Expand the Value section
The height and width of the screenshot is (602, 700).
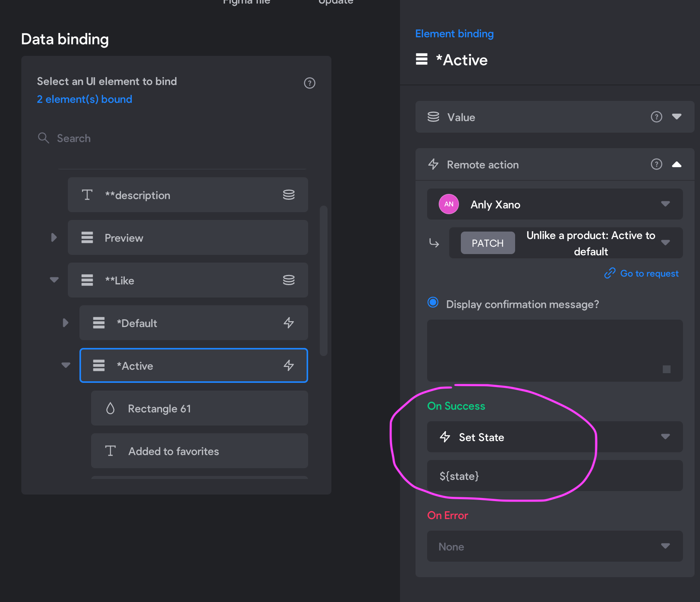(x=677, y=116)
